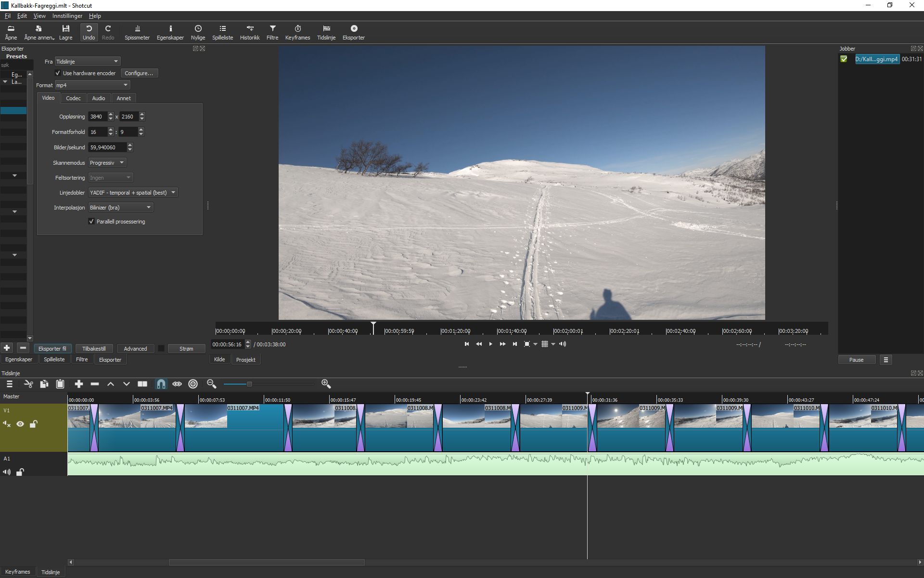This screenshot has height=578, width=924.
Task: Hide video track V1 with eye icon
Action: click(x=20, y=424)
